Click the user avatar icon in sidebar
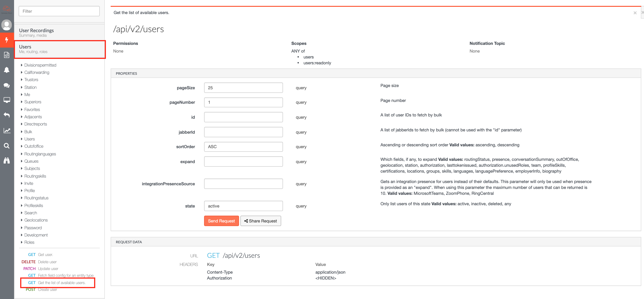 (7, 25)
